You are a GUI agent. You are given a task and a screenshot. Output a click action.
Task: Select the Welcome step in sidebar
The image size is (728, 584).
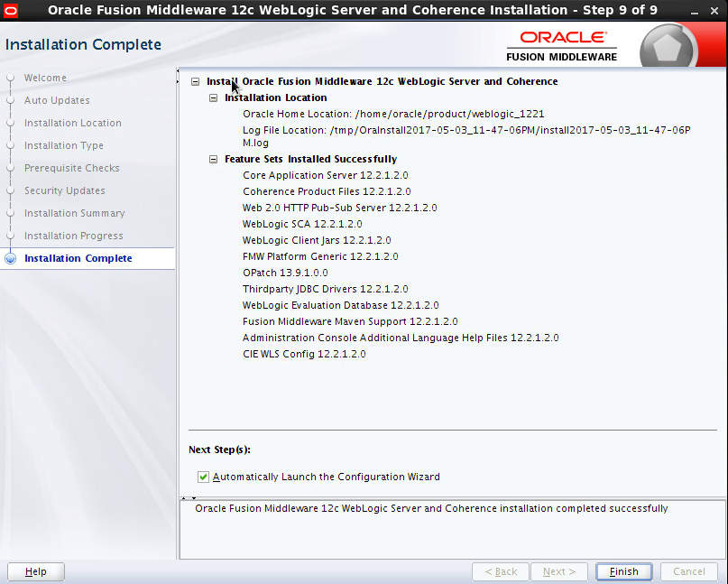45,78
